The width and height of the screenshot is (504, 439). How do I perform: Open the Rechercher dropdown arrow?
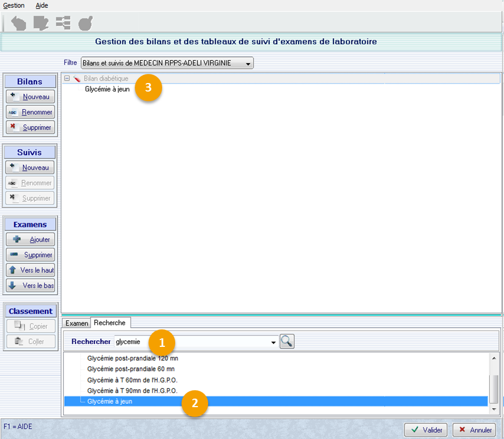pos(273,342)
